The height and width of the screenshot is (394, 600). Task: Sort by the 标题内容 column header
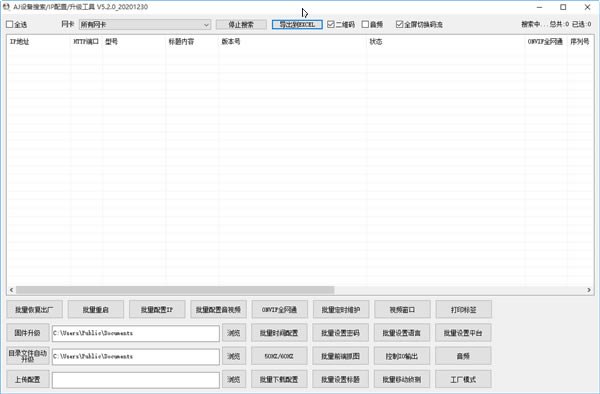[192, 42]
